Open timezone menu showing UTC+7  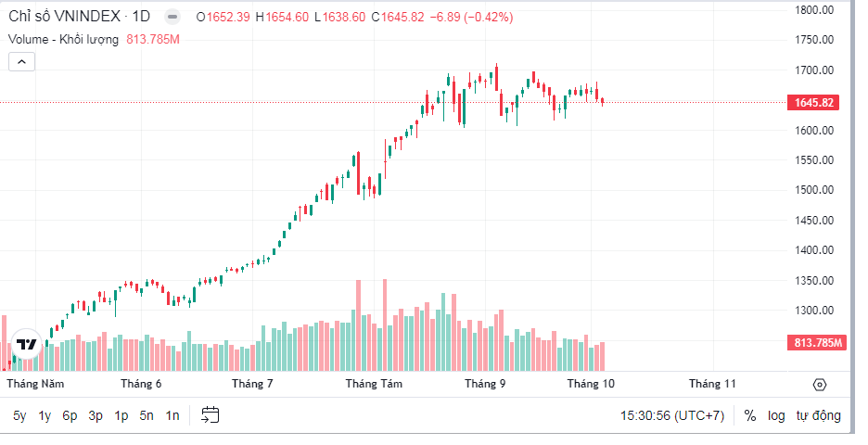coord(672,415)
